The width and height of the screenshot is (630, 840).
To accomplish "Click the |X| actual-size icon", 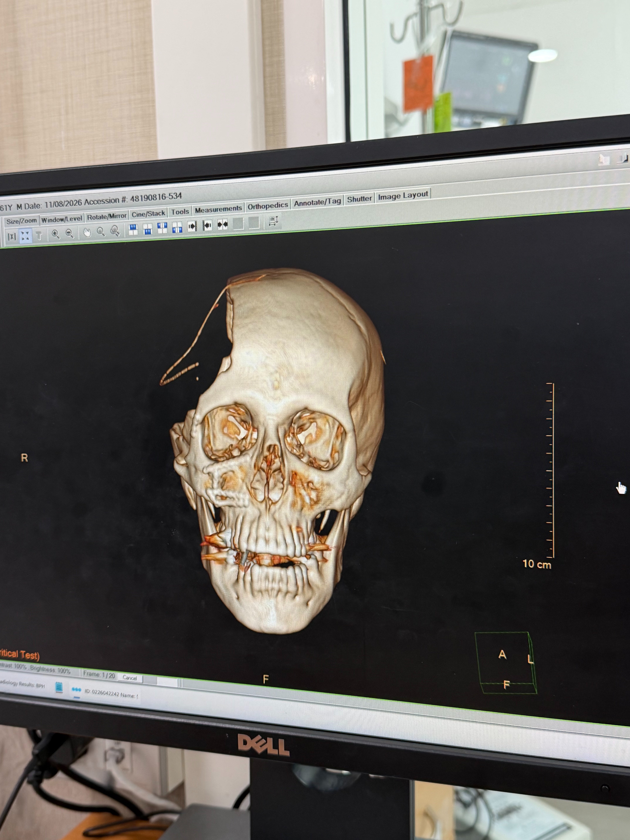I will pos(12,237).
